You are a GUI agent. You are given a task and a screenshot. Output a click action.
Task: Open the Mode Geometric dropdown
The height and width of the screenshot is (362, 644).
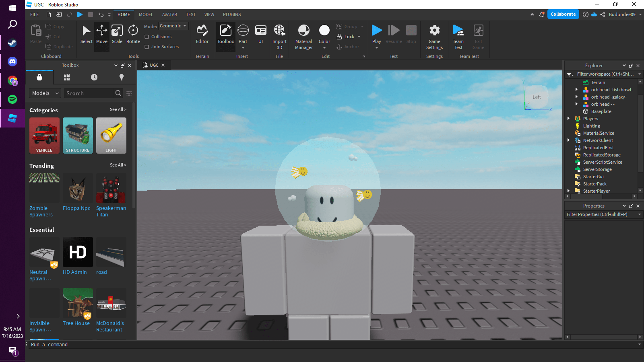(173, 26)
